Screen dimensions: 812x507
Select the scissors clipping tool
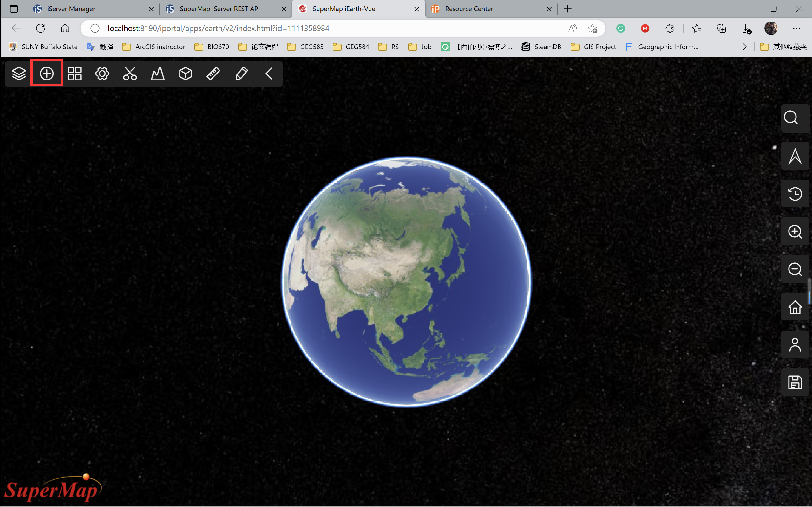[130, 74]
